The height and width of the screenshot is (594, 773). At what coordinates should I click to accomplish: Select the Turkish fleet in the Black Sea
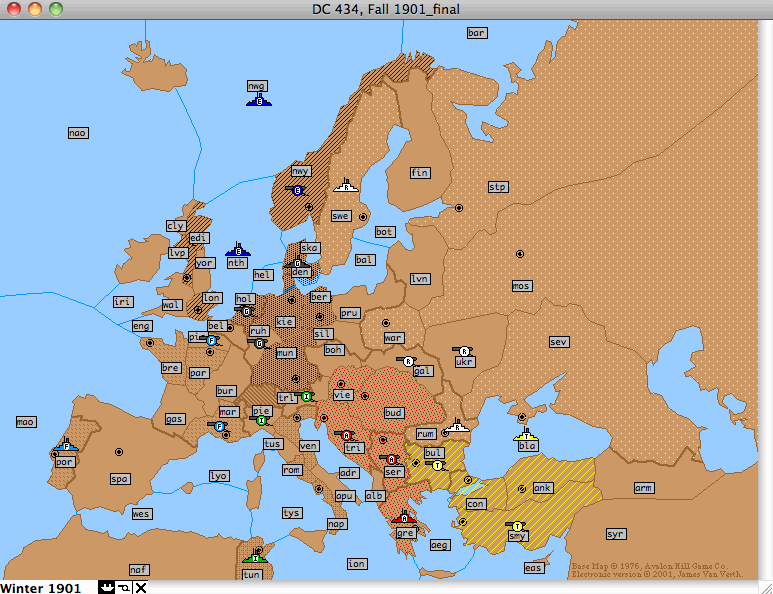pyautogui.click(x=526, y=435)
